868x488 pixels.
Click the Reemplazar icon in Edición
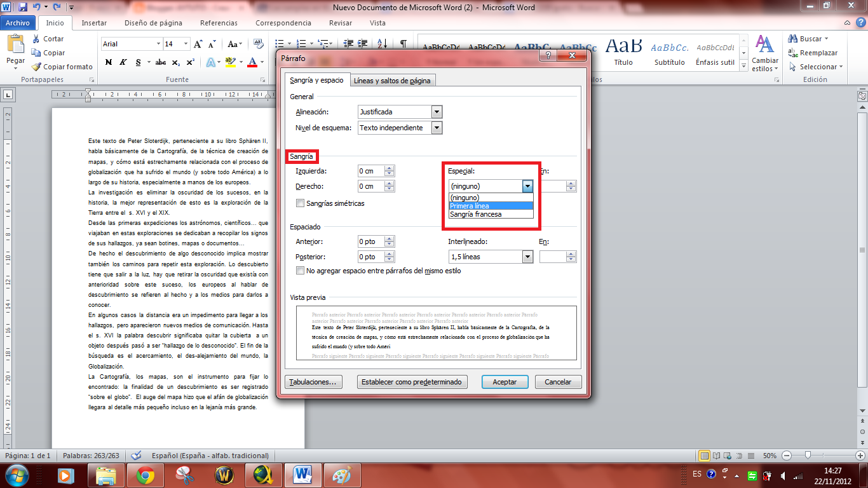tap(793, 53)
